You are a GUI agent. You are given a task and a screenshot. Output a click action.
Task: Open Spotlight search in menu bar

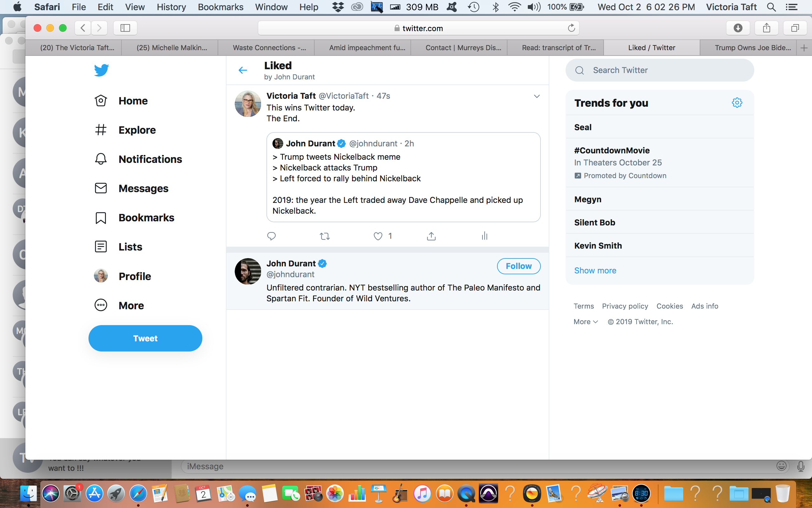(x=771, y=7)
